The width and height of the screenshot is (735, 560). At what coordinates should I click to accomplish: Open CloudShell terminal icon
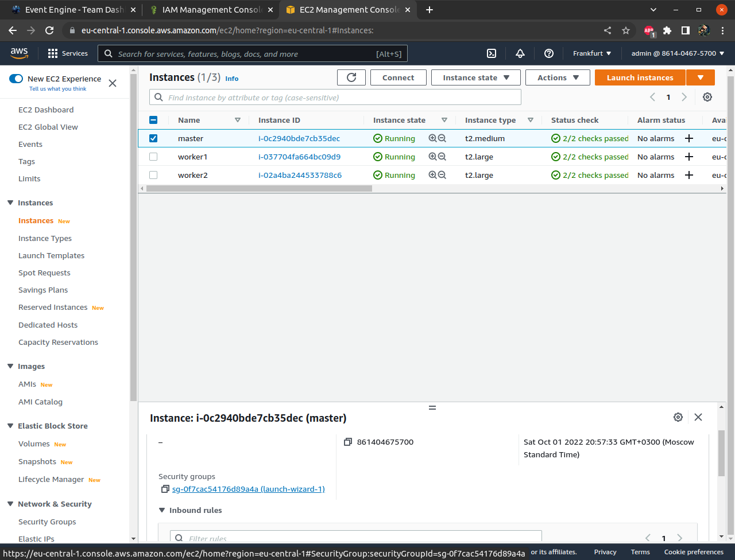click(492, 53)
